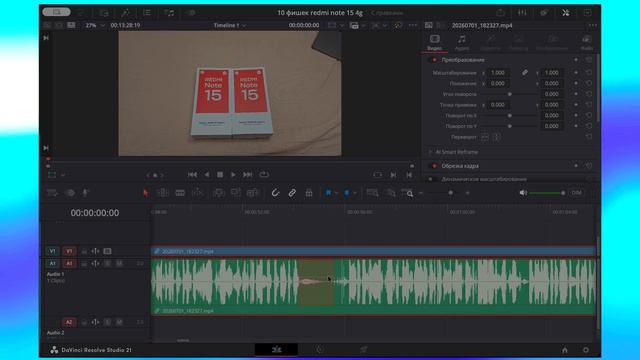Click the Overwrite clip edit icon
This screenshot has height=360, width=640.
tap(236, 193)
